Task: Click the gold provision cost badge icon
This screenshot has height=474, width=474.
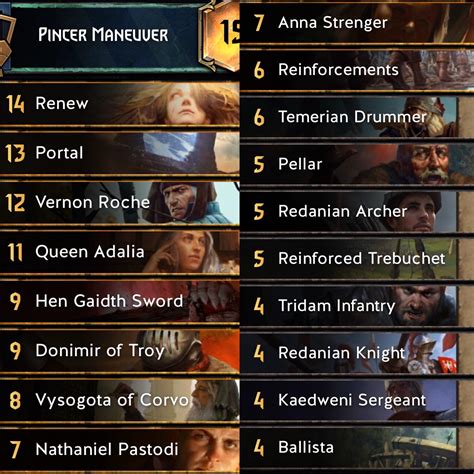Action: pyautogui.click(x=220, y=34)
